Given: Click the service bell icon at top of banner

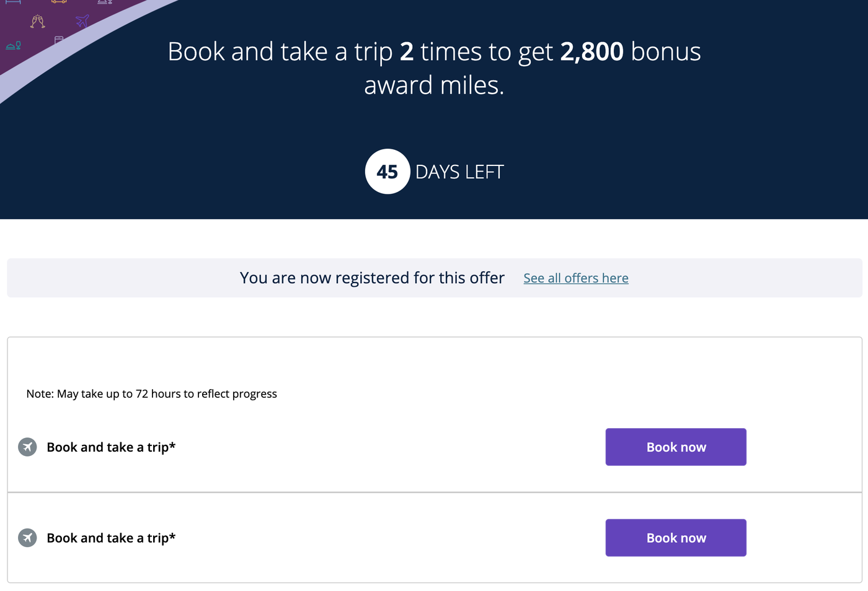Looking at the screenshot, I should 104,2.
